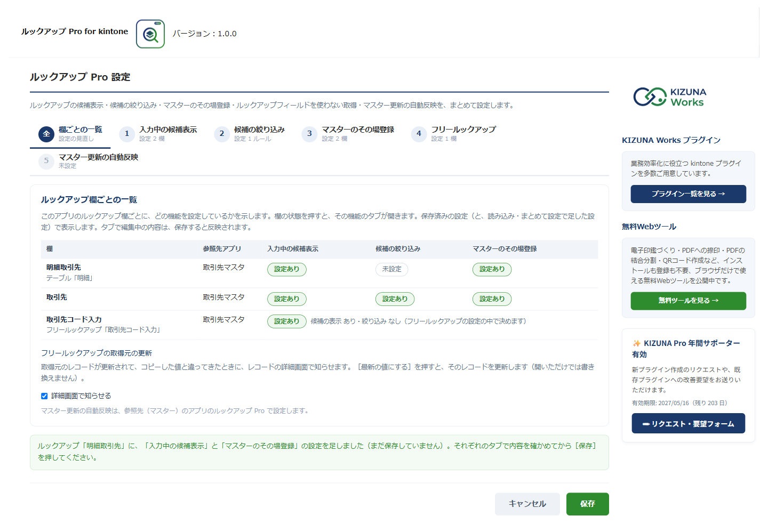Open the 候補の絞り込み tab
This screenshot has height=532, width=760.
tap(250, 134)
